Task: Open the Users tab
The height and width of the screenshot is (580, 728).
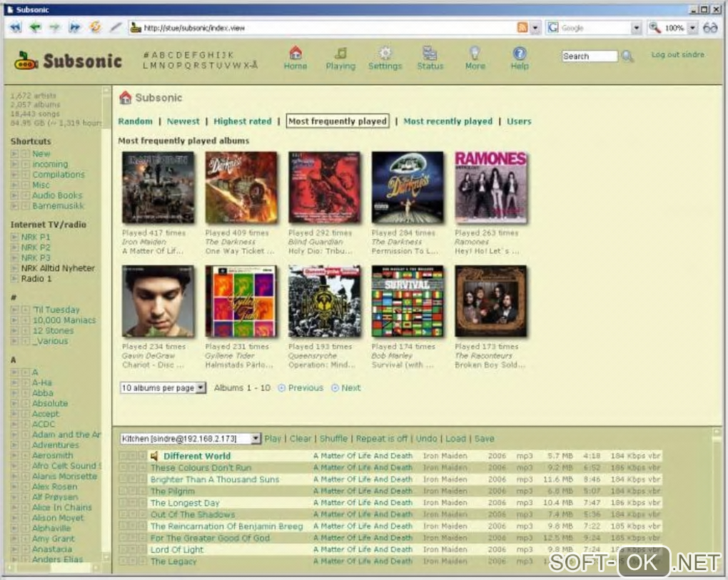Action: point(519,121)
